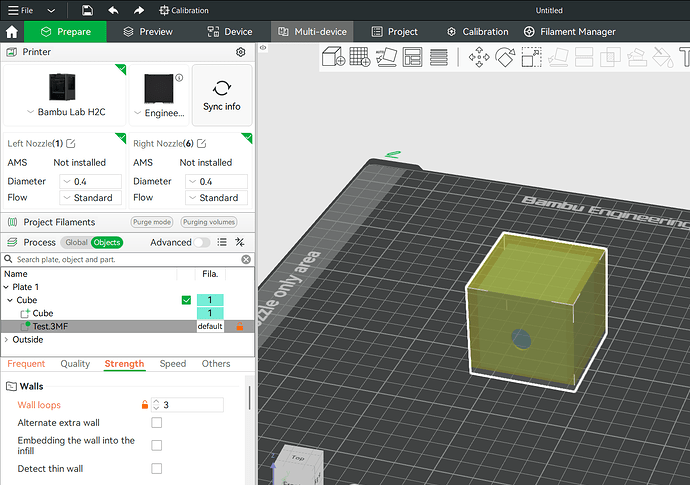Select the Support painting tool icon

(x=637, y=57)
